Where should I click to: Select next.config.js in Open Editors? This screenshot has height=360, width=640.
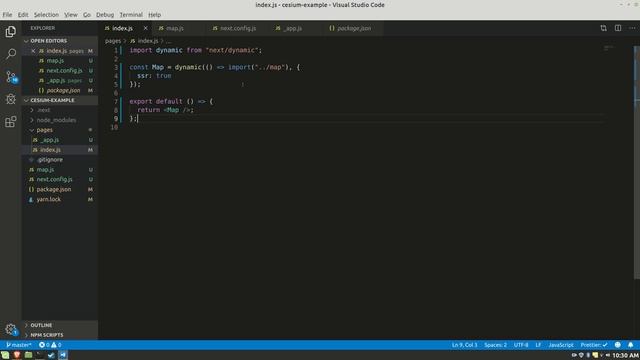point(60,71)
